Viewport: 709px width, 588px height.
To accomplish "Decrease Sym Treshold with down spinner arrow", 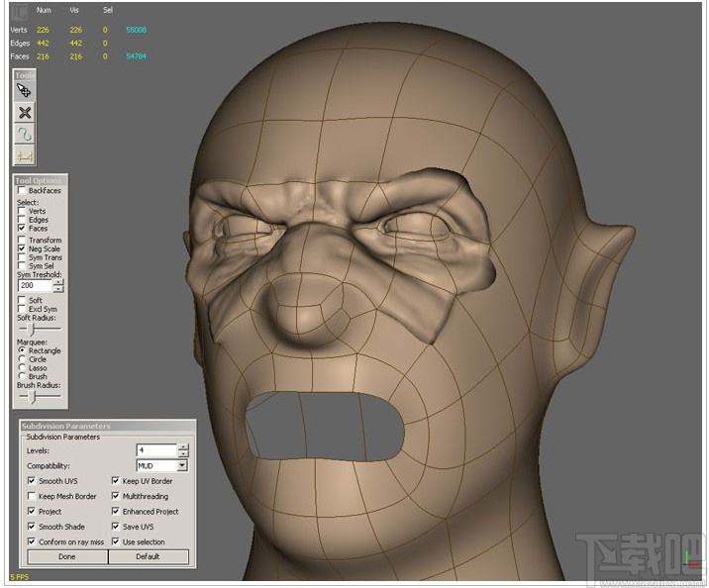I will tap(58, 289).
